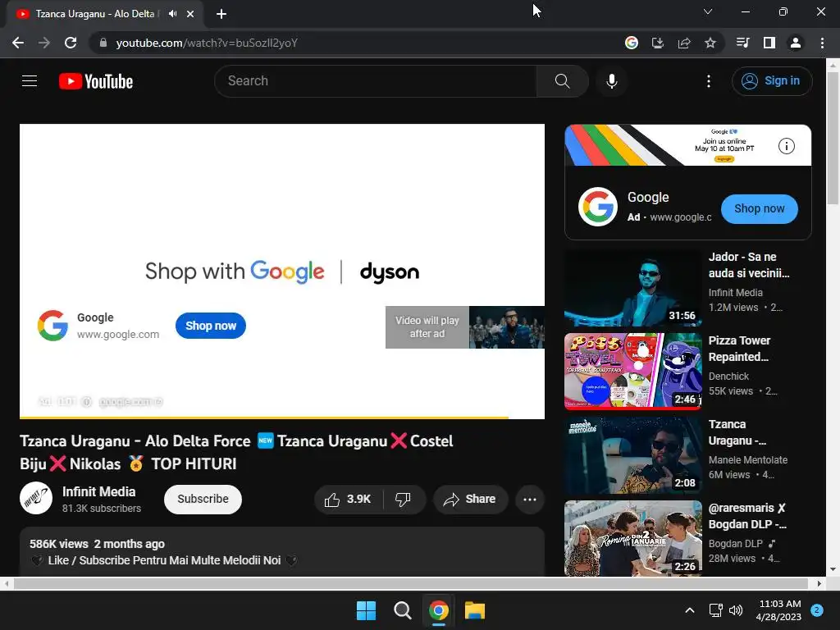Mute the tab using speaker icon
Image resolution: width=840 pixels, height=630 pixels.
click(172, 14)
